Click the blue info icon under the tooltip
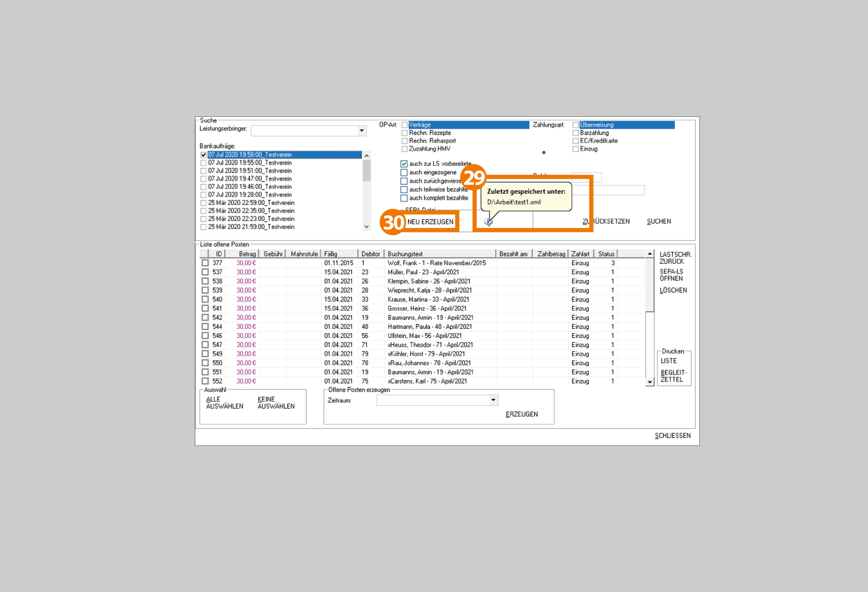Viewport: 868px width, 592px height. (x=489, y=221)
